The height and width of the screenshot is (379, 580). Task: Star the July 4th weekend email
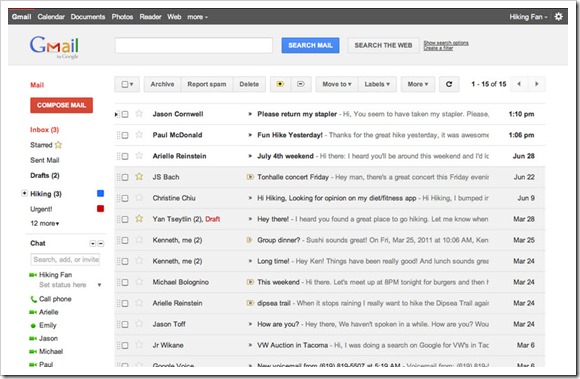[139, 156]
